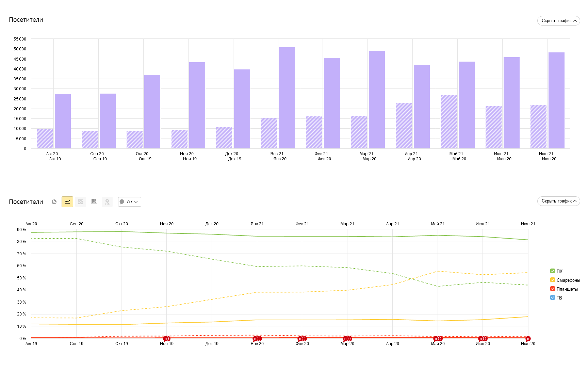Select the line chart view icon

pos(67,202)
